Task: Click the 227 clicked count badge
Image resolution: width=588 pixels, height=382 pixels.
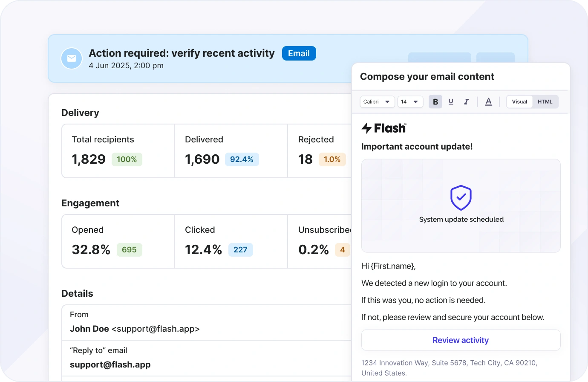Action: [240, 250]
